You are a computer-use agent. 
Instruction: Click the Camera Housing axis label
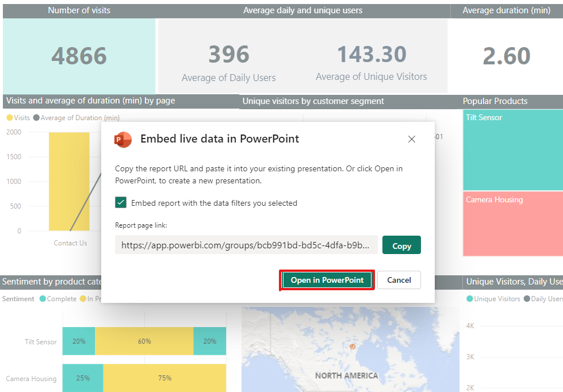(31, 378)
